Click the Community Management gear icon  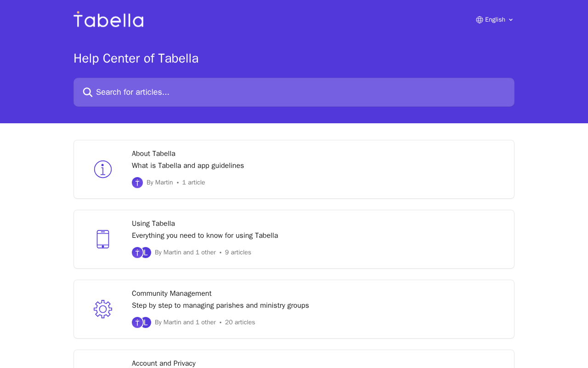pyautogui.click(x=103, y=309)
